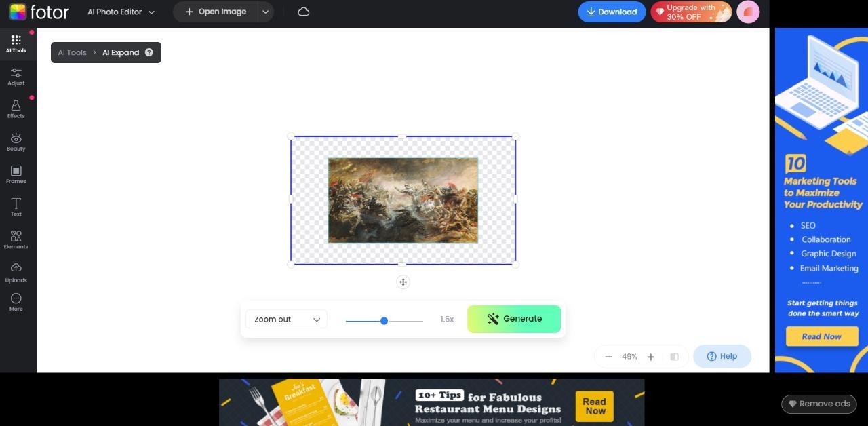868x426 pixels.
Task: Download the edited image
Action: [612, 12]
